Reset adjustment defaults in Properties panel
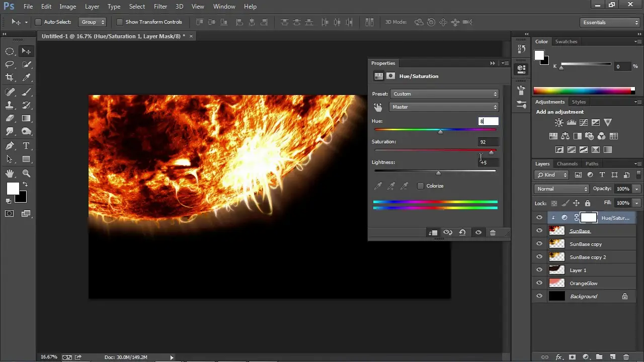The image size is (644, 362). pos(462,233)
